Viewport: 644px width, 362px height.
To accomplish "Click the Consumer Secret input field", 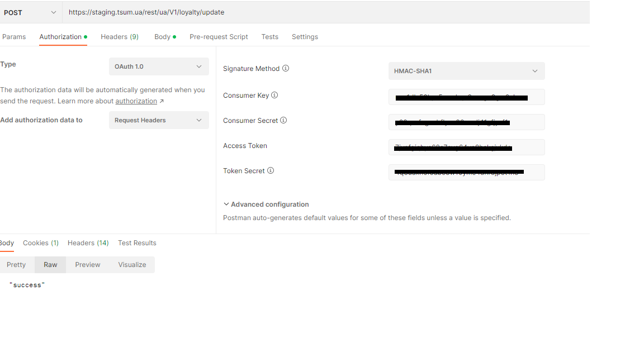I will 467,122.
